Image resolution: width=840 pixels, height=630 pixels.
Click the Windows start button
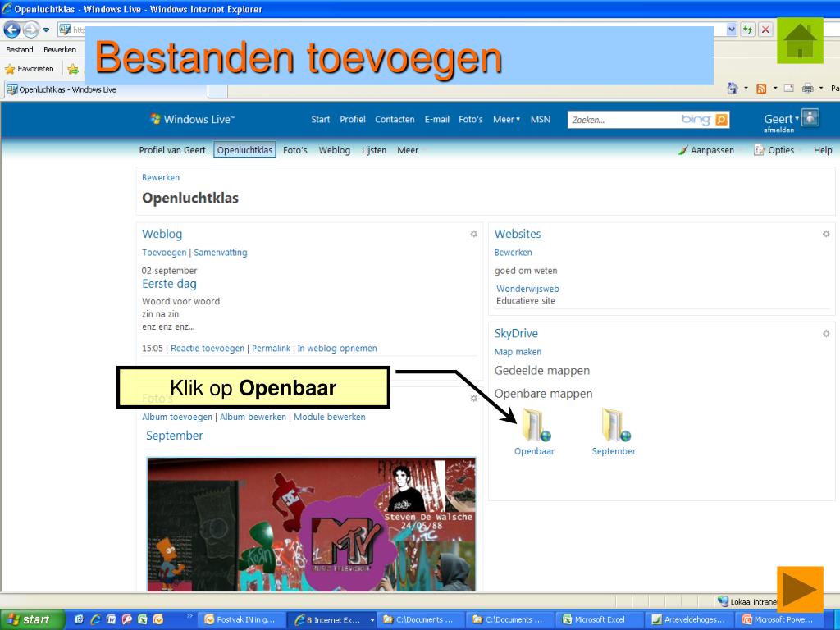(32, 620)
